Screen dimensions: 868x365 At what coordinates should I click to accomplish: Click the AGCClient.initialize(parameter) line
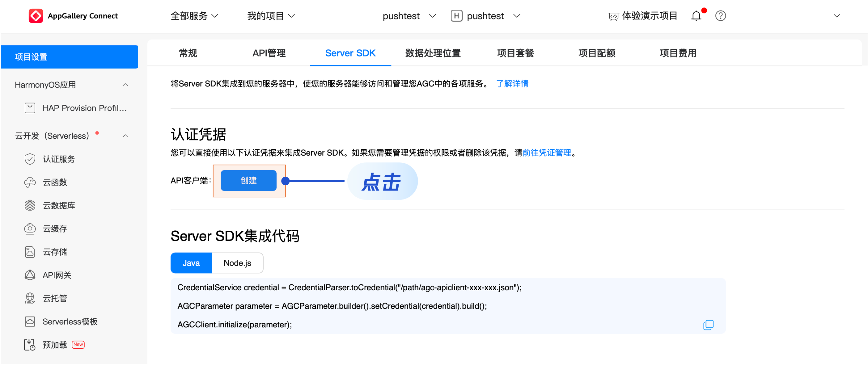235,325
